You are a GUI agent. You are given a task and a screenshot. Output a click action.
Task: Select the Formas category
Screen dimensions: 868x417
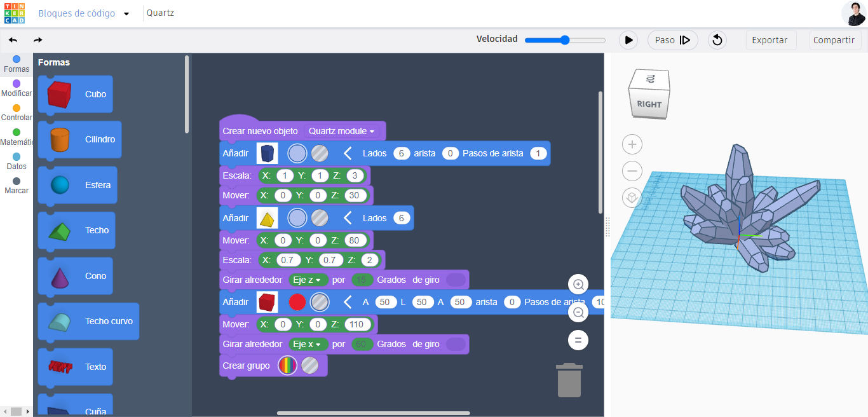(x=17, y=64)
